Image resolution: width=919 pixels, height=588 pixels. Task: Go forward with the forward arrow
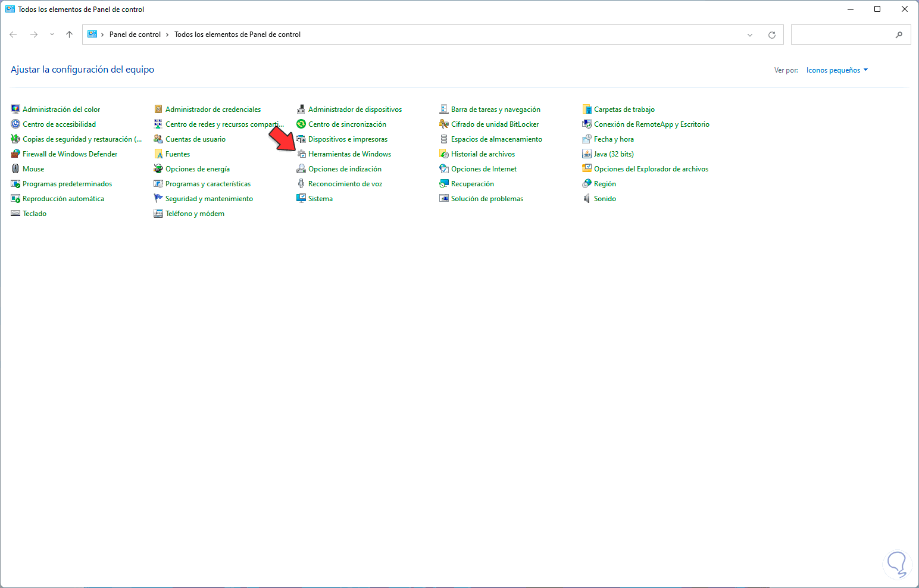pos(34,35)
